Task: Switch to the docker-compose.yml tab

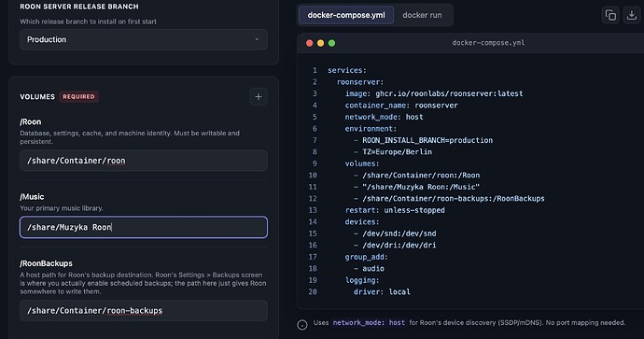Action: 346,15
